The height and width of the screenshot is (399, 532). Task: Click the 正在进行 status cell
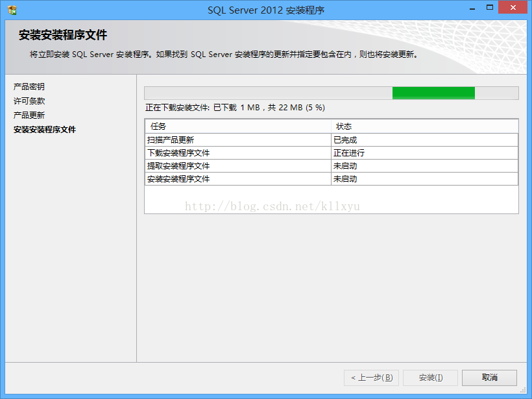[425, 152]
